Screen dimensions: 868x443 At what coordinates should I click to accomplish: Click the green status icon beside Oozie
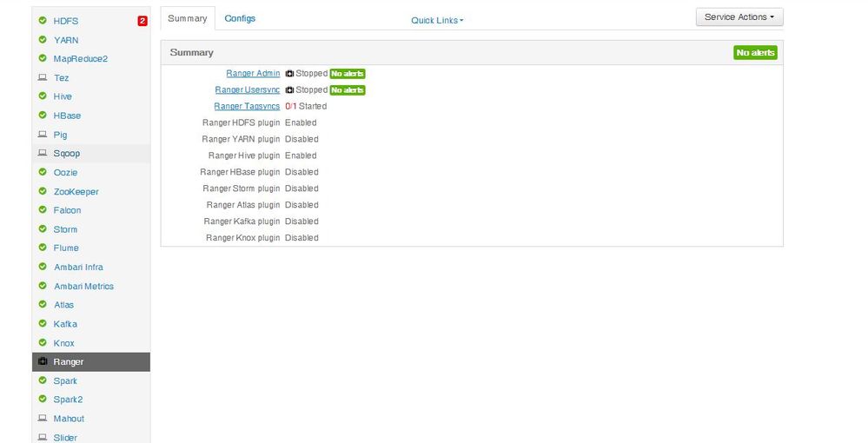(43, 172)
